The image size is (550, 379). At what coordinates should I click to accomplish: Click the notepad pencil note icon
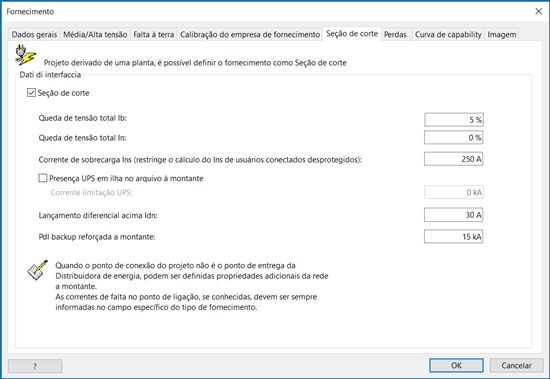pos(37,270)
